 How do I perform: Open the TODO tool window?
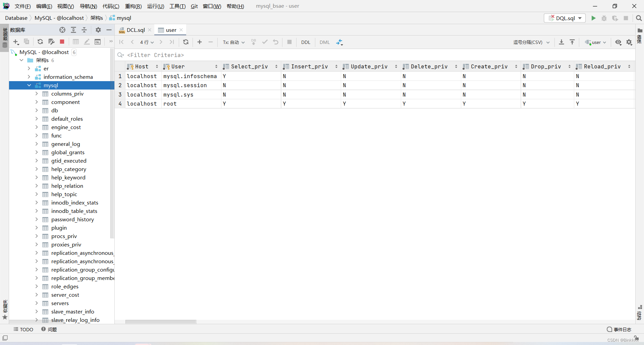[23, 329]
